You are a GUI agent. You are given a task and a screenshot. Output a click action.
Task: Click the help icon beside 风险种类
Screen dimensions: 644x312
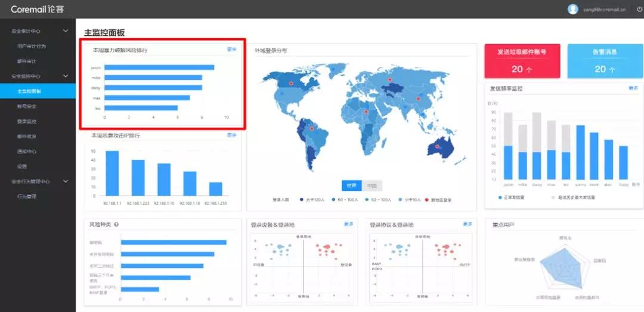point(116,224)
